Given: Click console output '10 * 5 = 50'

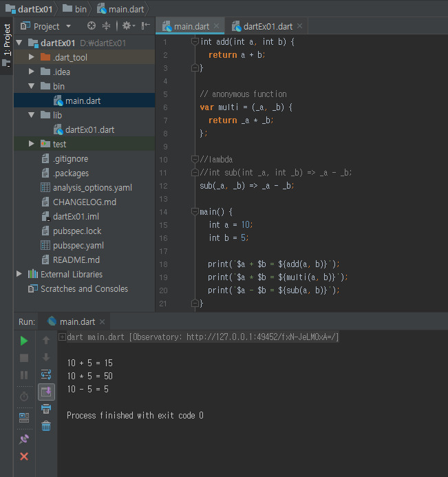Looking at the screenshot, I should (x=90, y=376).
